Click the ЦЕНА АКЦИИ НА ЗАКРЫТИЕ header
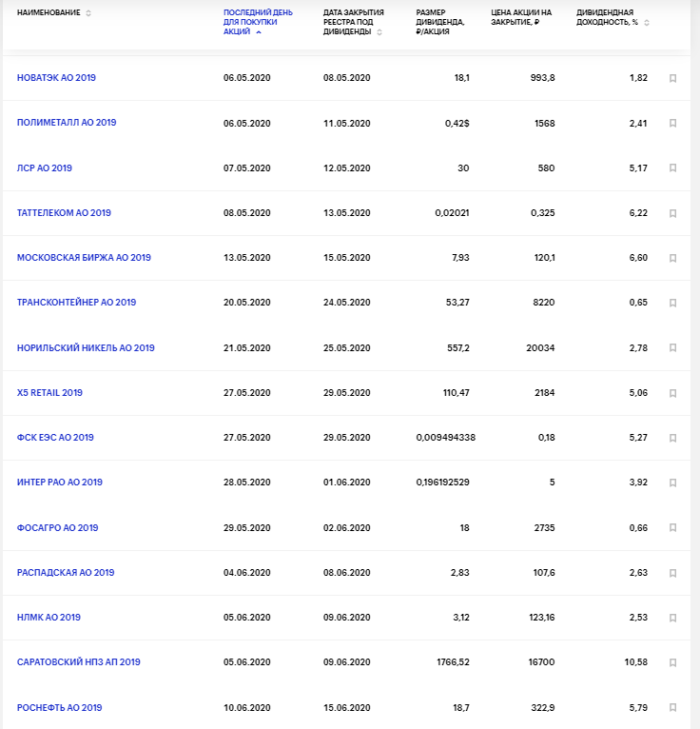 pos(521,17)
